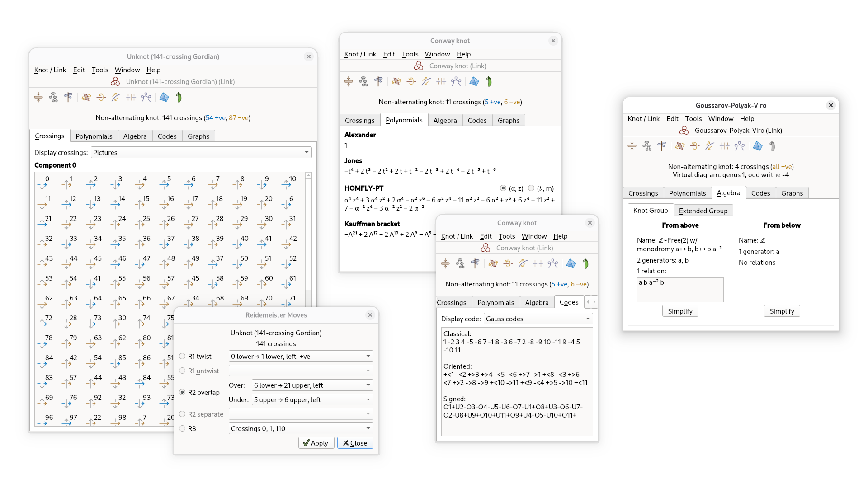Click the crossings list vertical scrollbar

click(x=308, y=235)
